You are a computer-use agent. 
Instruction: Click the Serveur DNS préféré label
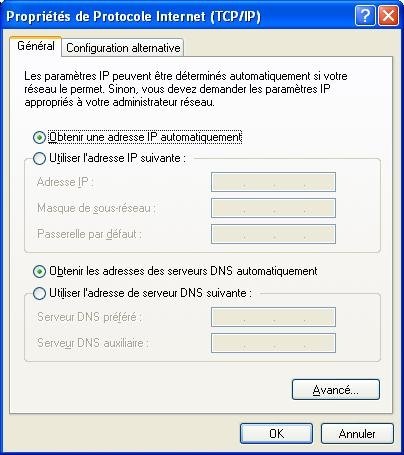coord(89,317)
